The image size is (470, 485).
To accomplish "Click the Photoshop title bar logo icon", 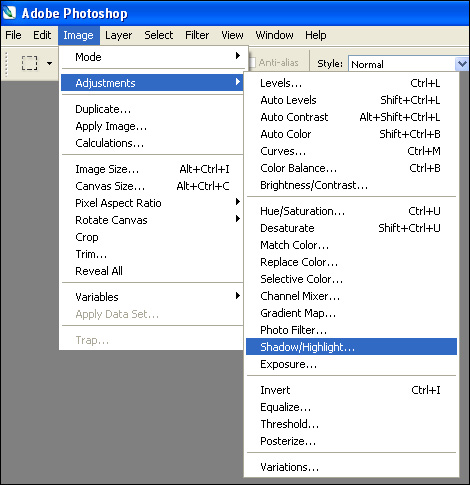I will 9,13.
